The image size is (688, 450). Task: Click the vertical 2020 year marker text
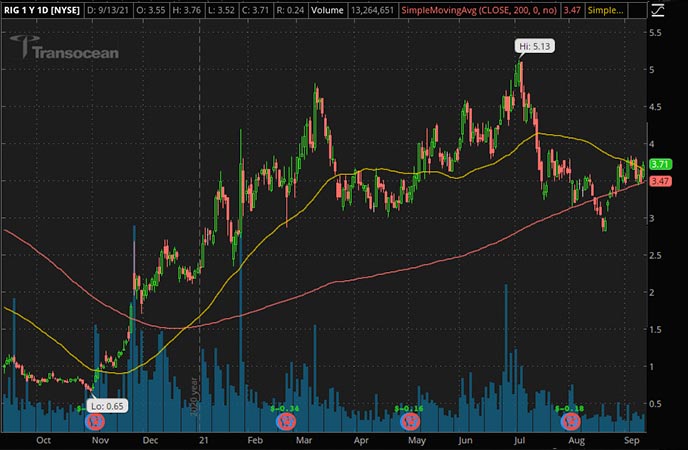click(194, 397)
